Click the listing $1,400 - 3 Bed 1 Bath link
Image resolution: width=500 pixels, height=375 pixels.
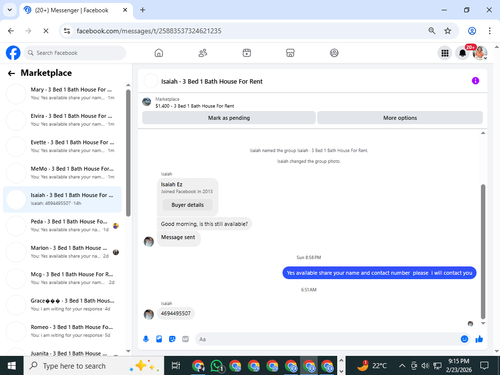pos(195,106)
